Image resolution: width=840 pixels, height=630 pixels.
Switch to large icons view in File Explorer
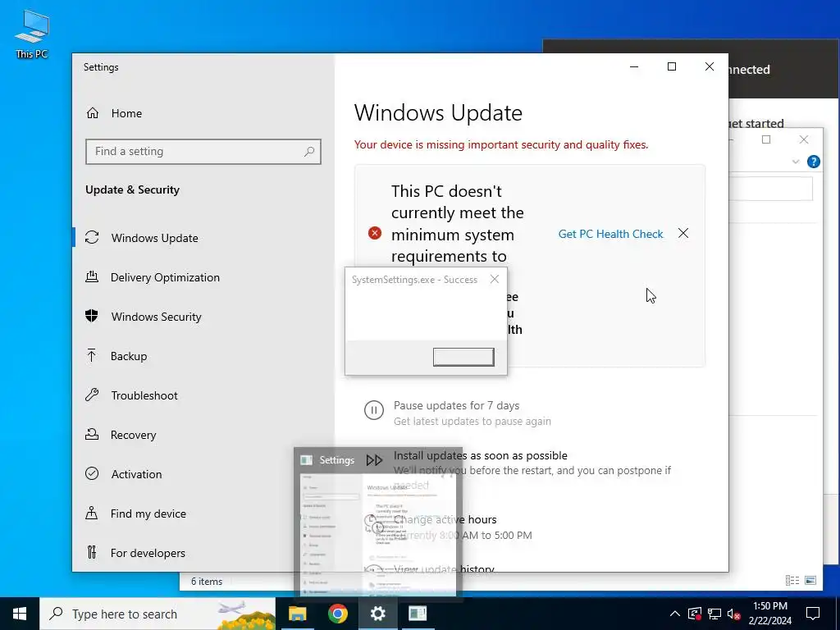pyautogui.click(x=810, y=580)
